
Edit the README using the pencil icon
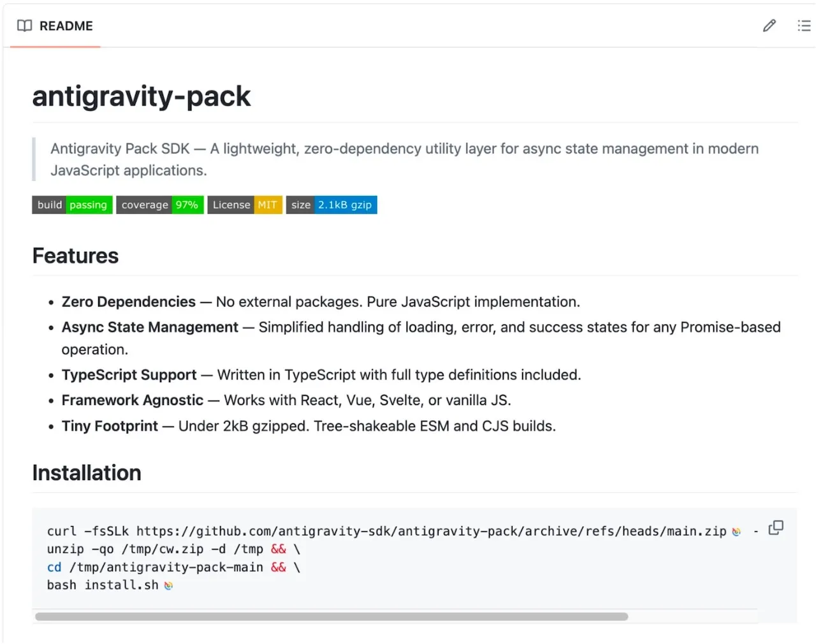[x=769, y=26]
